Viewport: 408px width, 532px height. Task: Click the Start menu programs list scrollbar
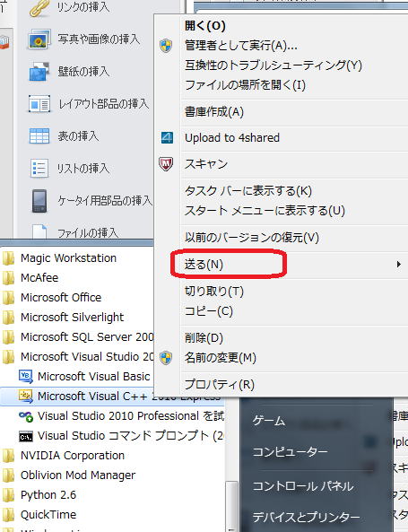[232, 506]
